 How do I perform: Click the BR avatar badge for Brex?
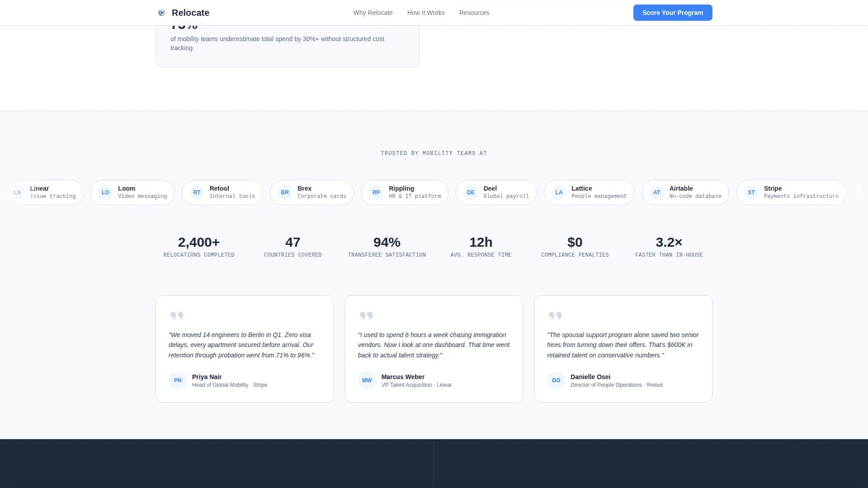click(x=285, y=192)
